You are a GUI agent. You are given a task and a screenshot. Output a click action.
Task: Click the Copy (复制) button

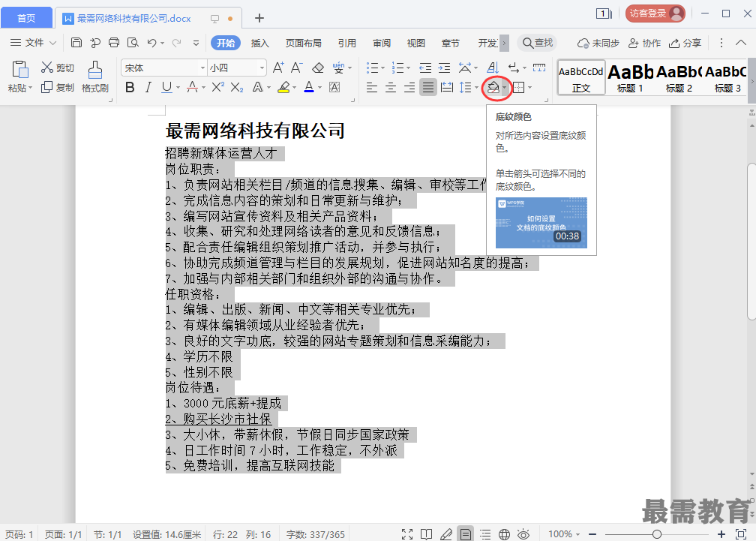click(57, 87)
